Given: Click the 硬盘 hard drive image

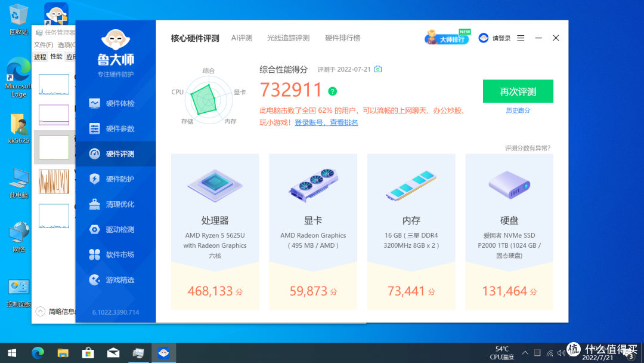Looking at the screenshot, I should click(509, 185).
